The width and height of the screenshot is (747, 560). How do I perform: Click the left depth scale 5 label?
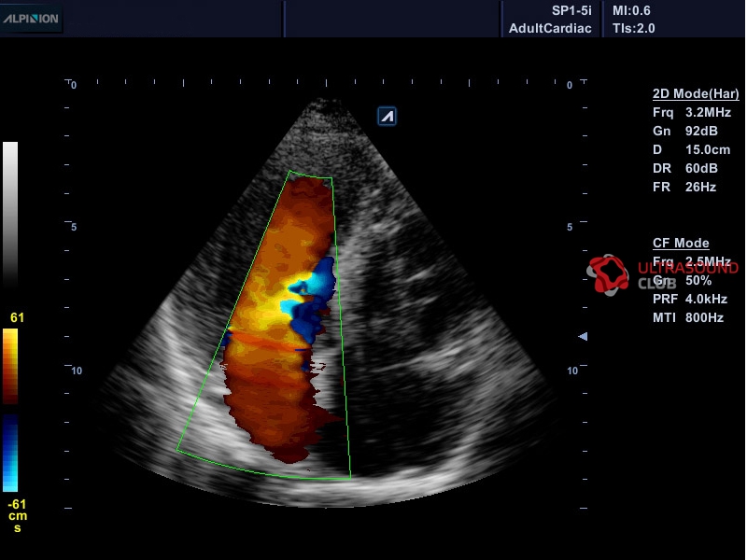tap(74, 227)
